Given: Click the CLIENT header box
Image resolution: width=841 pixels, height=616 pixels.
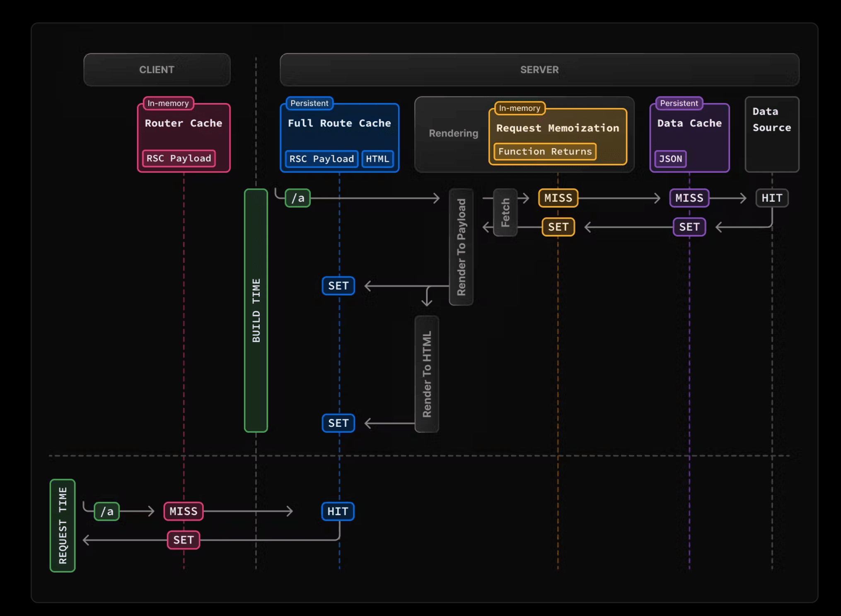Looking at the screenshot, I should tap(157, 70).
